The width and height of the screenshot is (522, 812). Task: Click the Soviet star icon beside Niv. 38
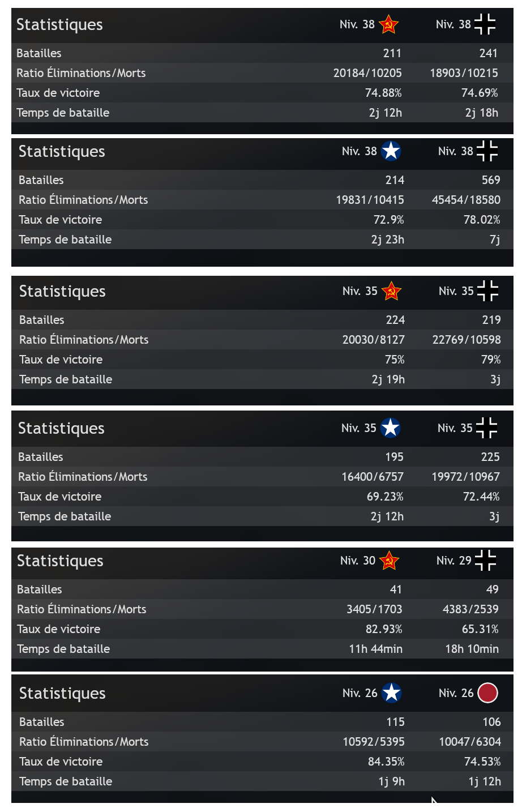(388, 24)
